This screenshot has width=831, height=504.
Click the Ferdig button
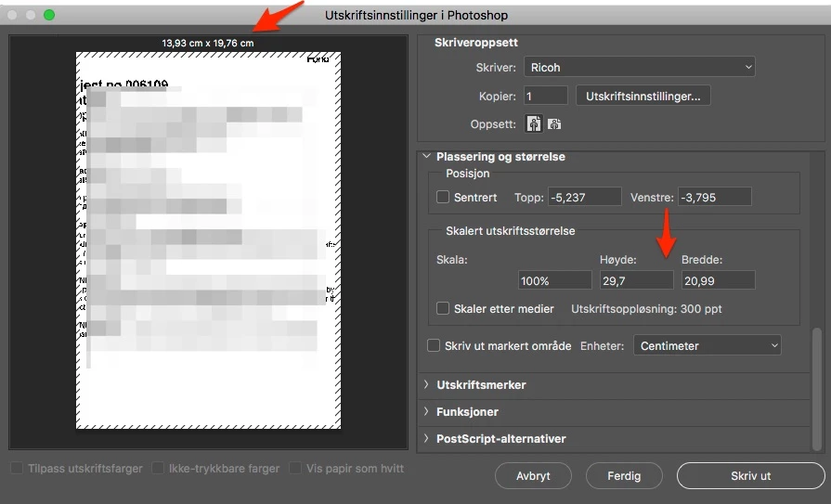[x=624, y=476]
